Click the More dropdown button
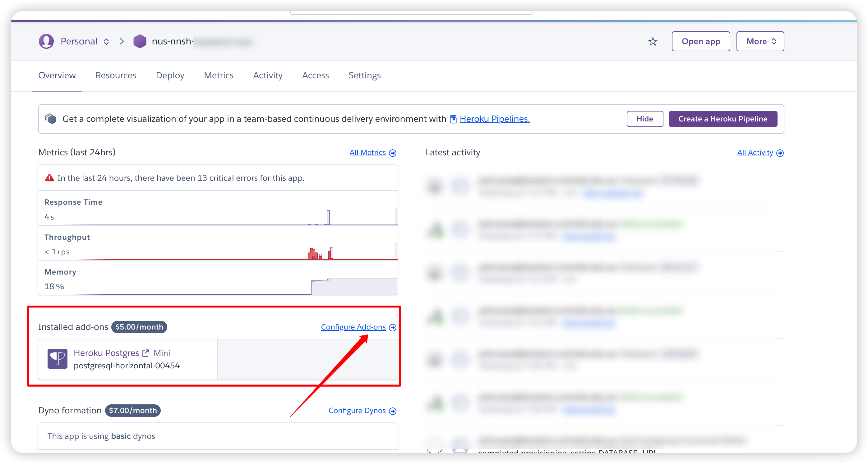This screenshot has height=464, width=868. [761, 41]
